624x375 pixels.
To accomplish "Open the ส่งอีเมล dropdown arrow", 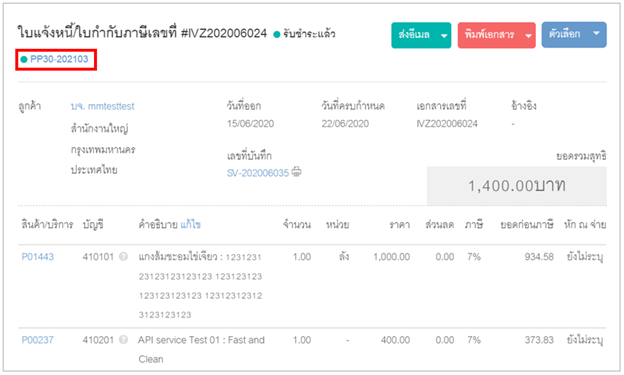I will coord(444,35).
